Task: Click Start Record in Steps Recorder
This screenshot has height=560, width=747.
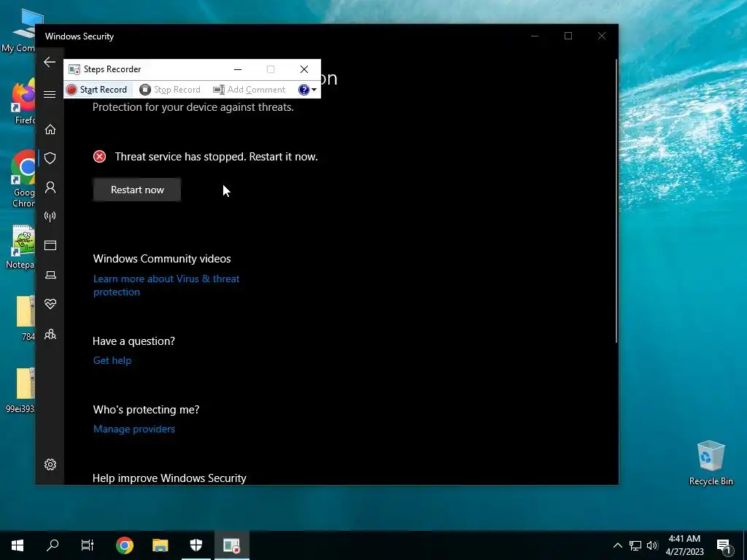Action: tap(97, 90)
